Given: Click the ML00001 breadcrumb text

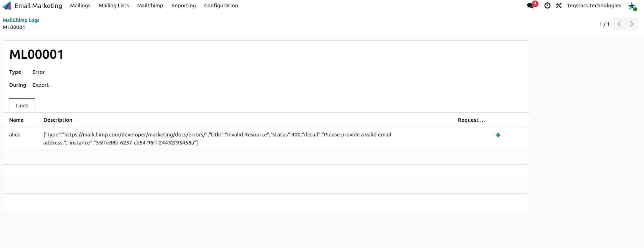Looking at the screenshot, I should click(14, 27).
